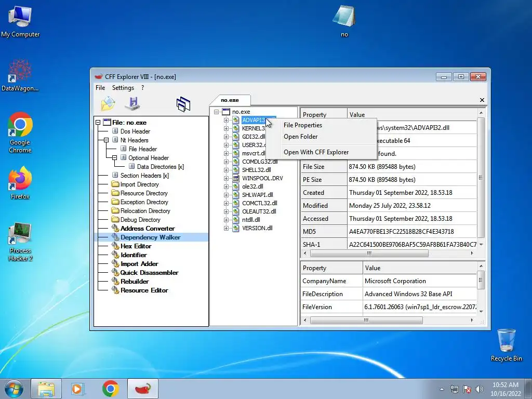Click the WINSPOOL.DRV module icon

(236, 178)
